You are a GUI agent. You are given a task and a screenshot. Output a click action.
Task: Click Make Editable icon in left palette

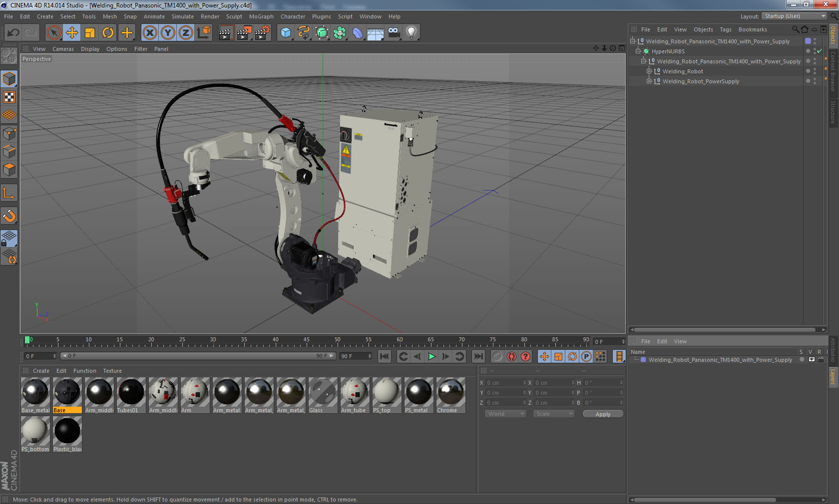[9, 56]
